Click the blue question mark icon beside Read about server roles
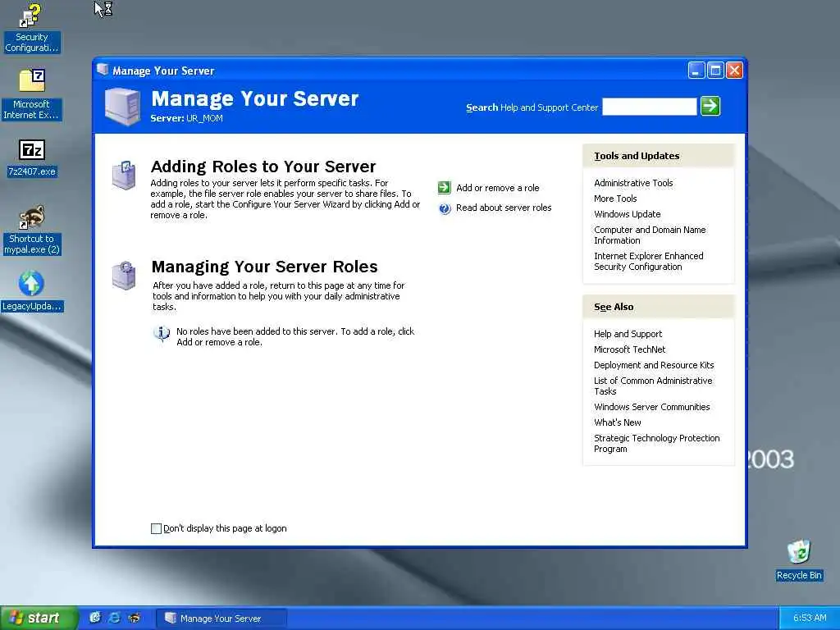Screen dimensions: 840x630 (445, 208)
